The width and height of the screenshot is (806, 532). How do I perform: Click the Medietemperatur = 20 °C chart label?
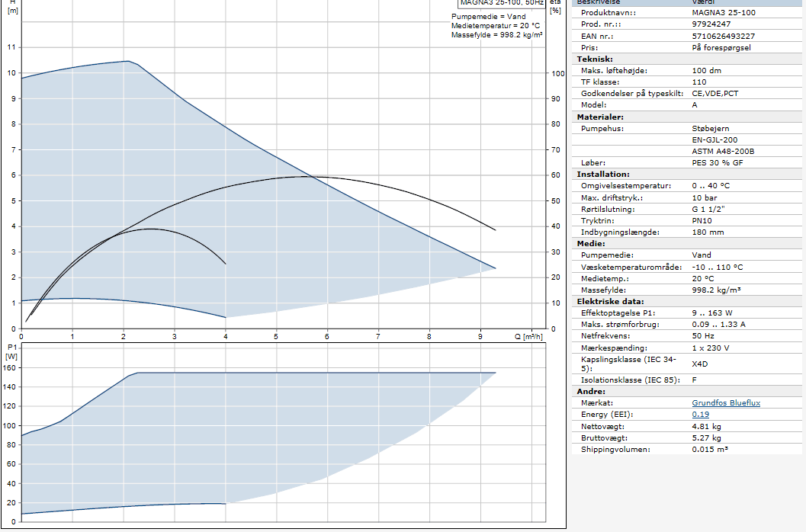coord(496,26)
